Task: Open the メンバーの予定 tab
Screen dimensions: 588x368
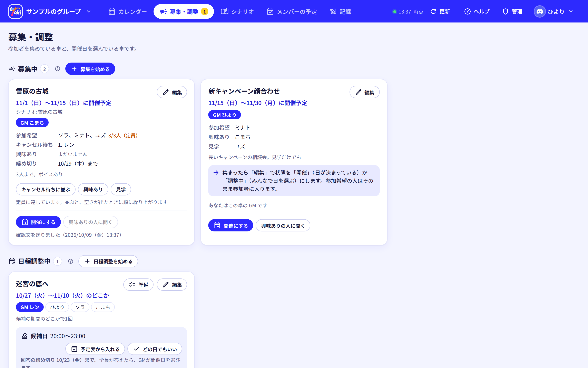Action: pos(292,11)
